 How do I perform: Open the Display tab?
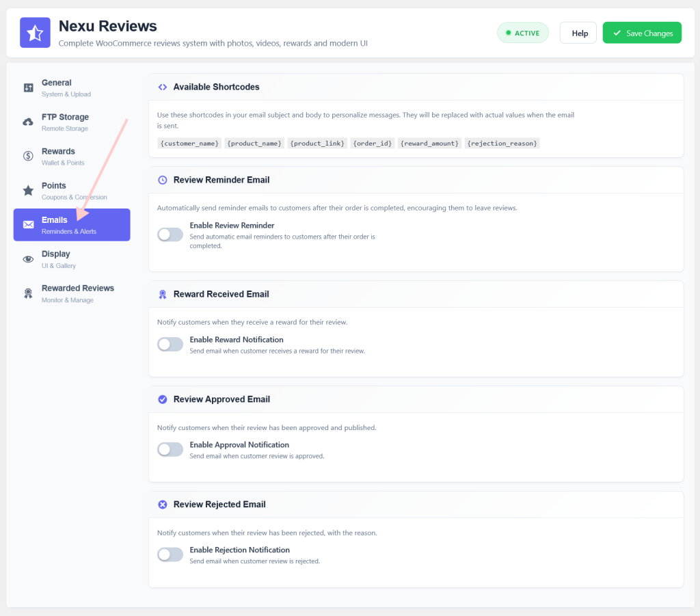tap(72, 259)
